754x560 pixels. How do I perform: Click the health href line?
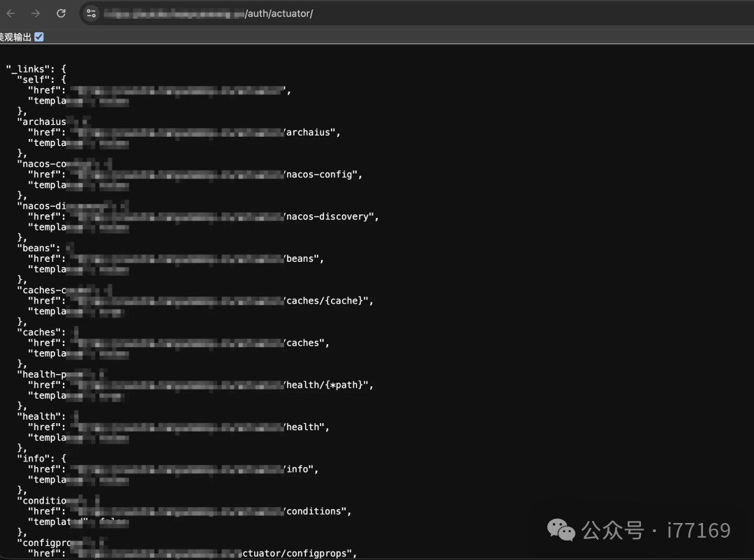pyautogui.click(x=179, y=427)
